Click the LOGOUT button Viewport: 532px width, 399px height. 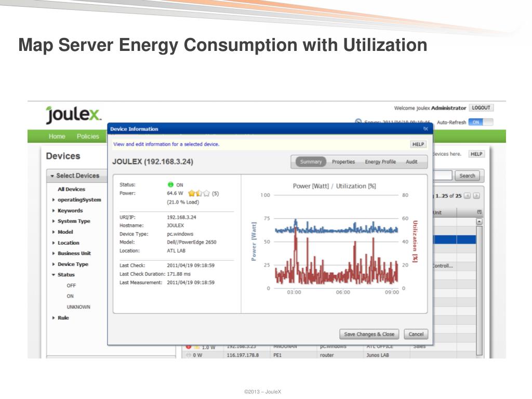[481, 108]
